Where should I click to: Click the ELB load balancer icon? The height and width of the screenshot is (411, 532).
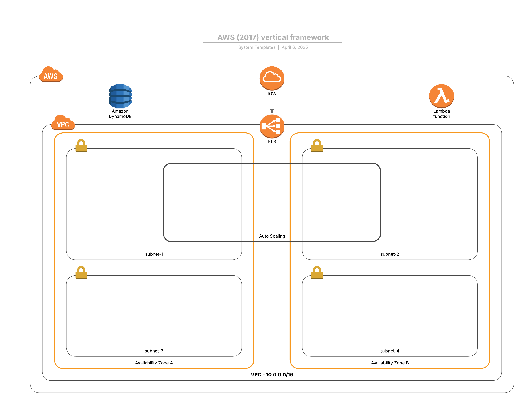click(272, 126)
